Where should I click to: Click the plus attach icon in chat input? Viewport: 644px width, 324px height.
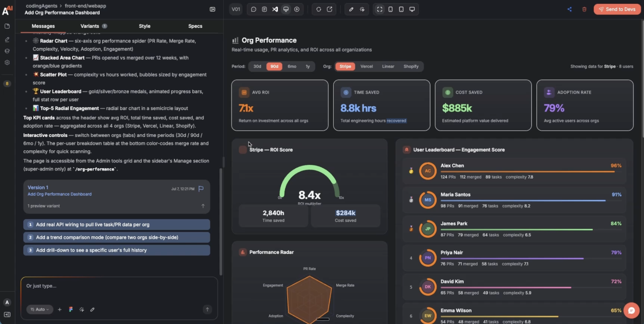point(59,309)
